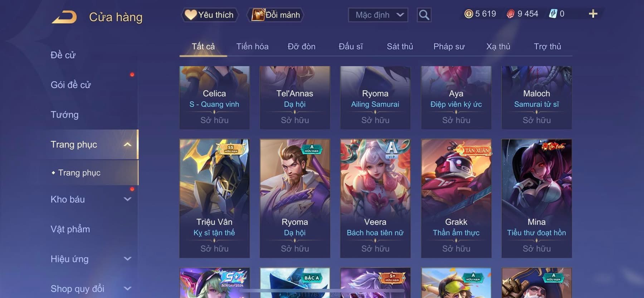Select Triệu Vân Kỵ sĩ tận thế skin

pos(214,198)
